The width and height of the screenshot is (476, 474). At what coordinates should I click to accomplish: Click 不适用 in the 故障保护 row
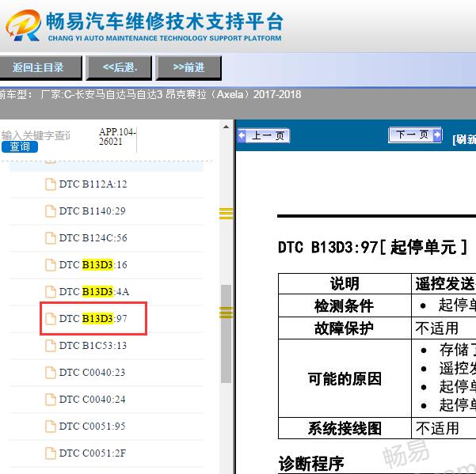(437, 328)
